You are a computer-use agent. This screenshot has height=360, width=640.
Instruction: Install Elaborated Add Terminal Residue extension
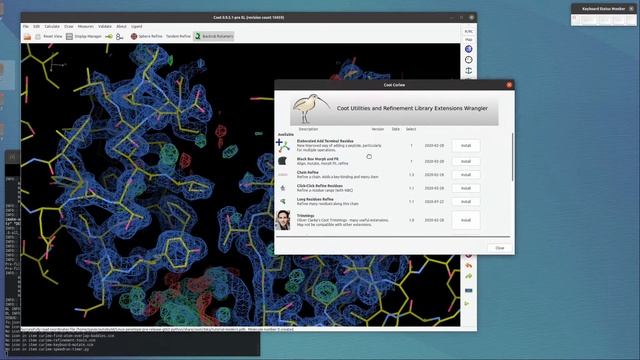click(466, 146)
